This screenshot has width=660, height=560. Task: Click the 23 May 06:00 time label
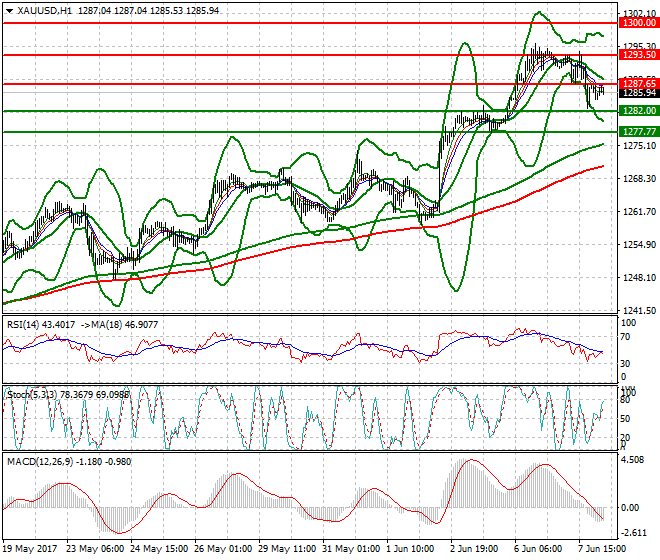click(96, 549)
